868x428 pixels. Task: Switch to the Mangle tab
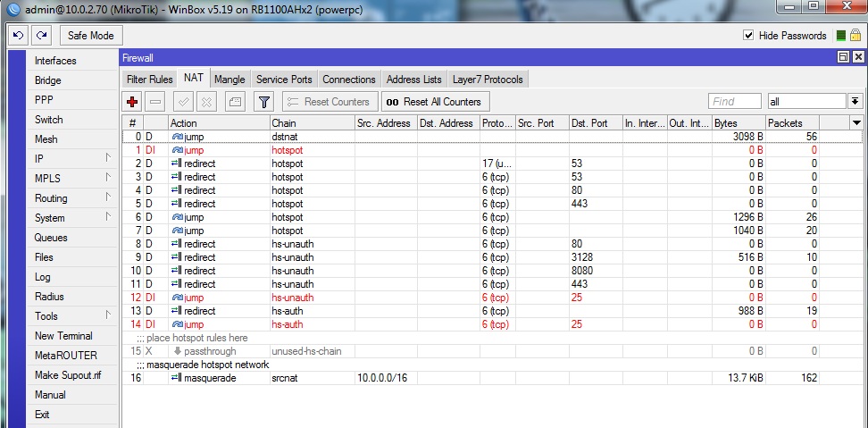[x=230, y=80]
